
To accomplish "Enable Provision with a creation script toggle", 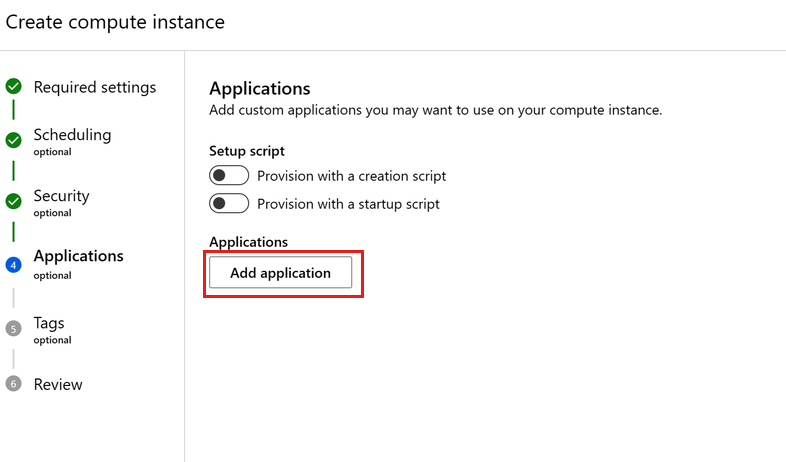I will 228,176.
